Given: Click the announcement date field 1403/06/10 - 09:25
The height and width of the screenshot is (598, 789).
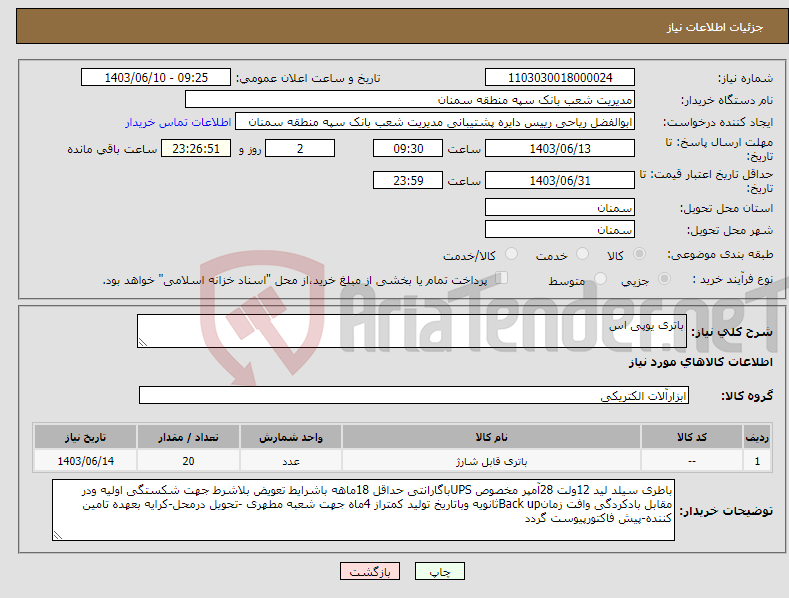Looking at the screenshot, I should 155,78.
